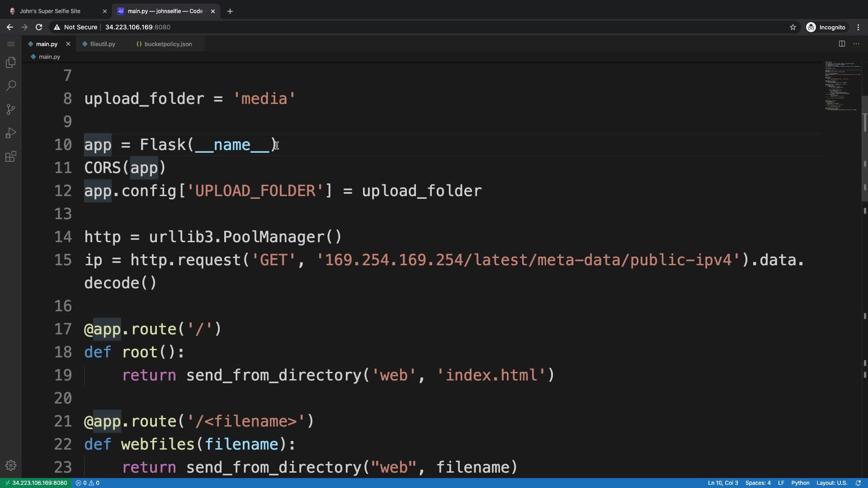868x488 pixels.
Task: Click the errors and warnings counter
Action: tap(88, 483)
